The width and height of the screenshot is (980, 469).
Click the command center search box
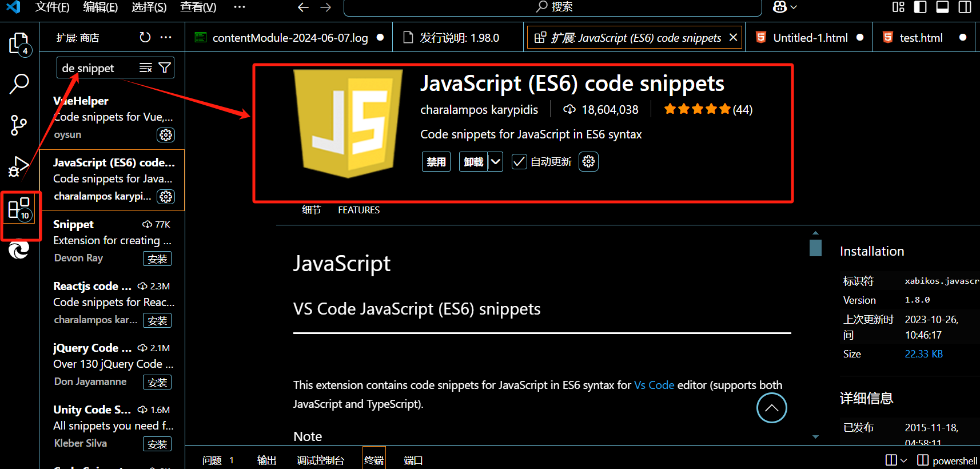pyautogui.click(x=553, y=7)
